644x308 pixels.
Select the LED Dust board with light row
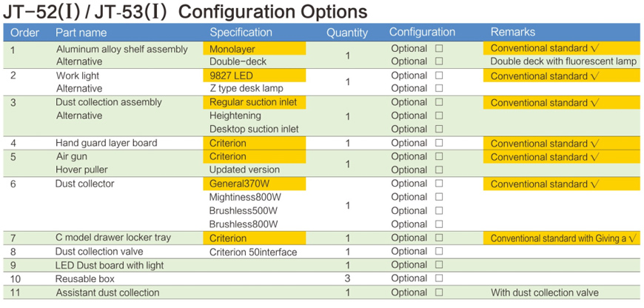pos(110,266)
